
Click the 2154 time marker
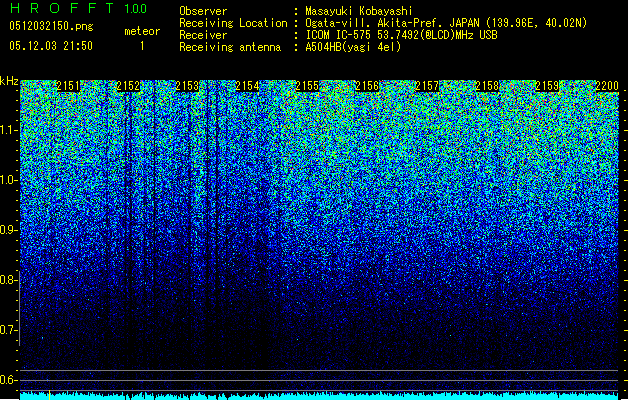coord(248,86)
